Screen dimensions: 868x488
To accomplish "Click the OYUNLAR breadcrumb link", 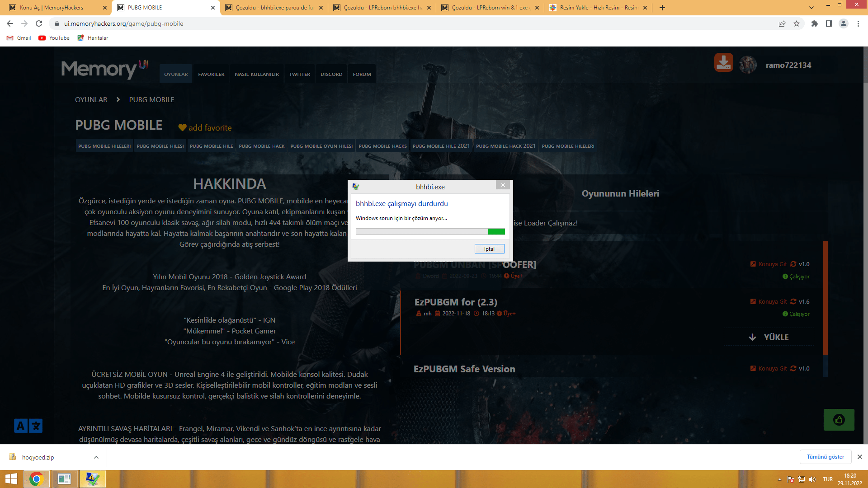I will [91, 99].
